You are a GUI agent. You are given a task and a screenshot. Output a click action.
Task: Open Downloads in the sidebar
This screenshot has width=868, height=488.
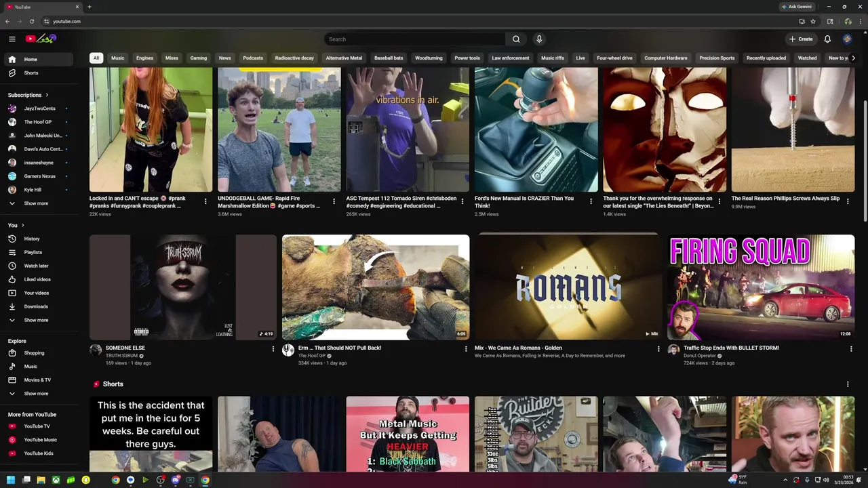click(36, 306)
